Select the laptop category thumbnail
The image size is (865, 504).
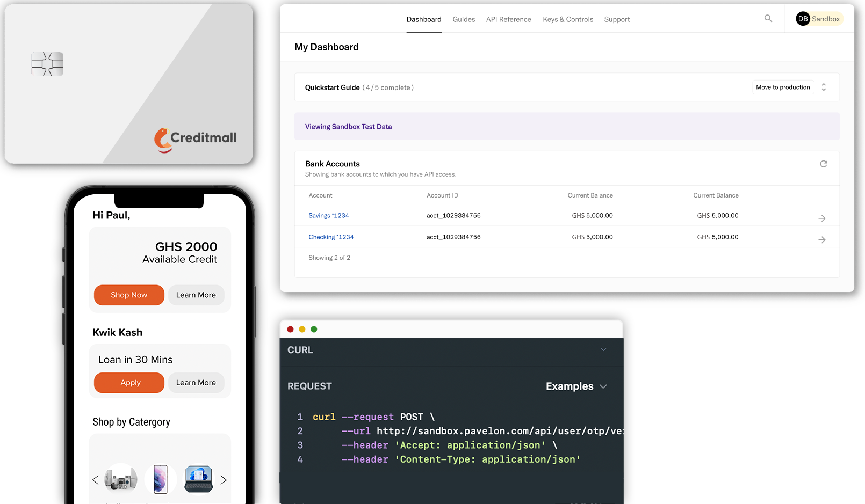click(199, 479)
